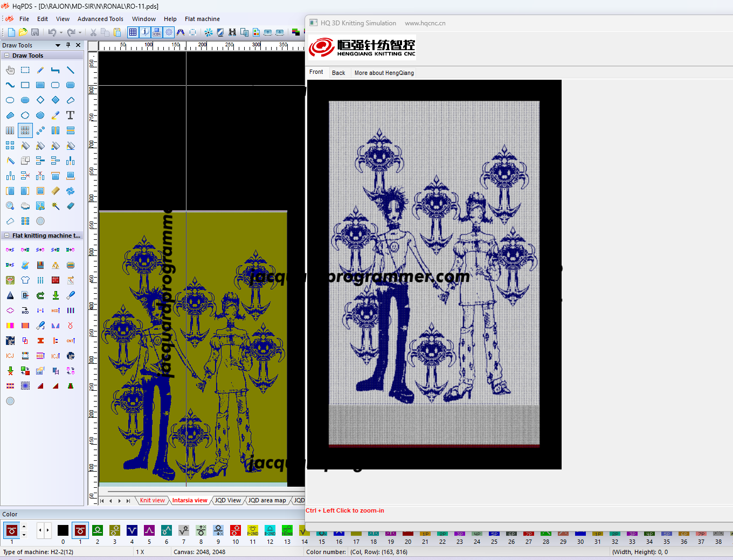Select the pencil draw tool
Screen dimensions: 733x560
coord(40,70)
